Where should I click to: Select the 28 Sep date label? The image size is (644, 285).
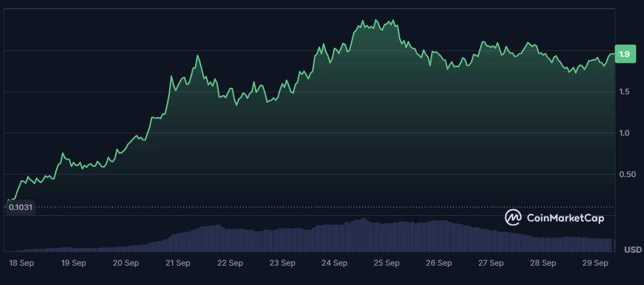543,263
